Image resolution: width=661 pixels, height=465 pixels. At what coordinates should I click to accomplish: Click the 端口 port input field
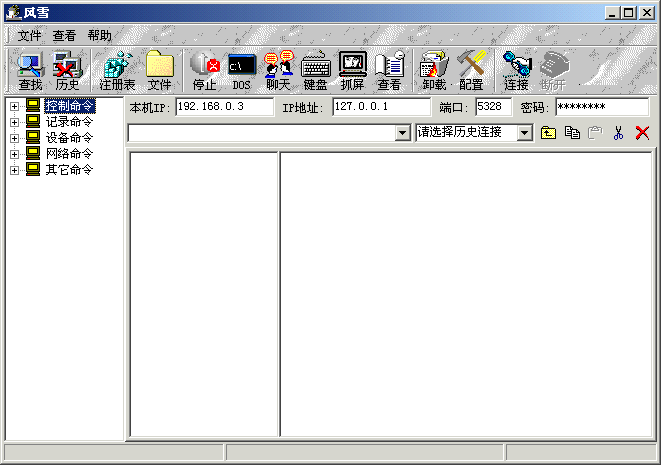494,106
